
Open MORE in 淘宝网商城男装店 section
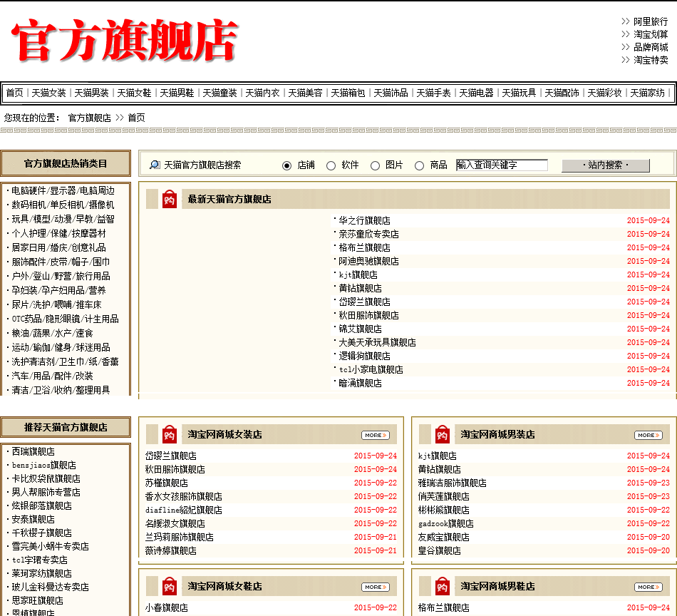648,436
